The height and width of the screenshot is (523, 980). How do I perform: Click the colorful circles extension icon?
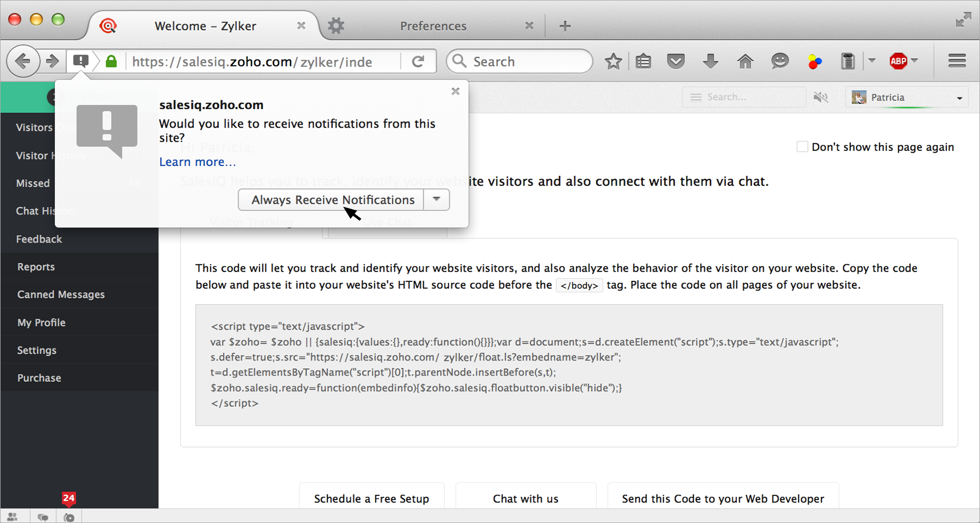(x=814, y=62)
